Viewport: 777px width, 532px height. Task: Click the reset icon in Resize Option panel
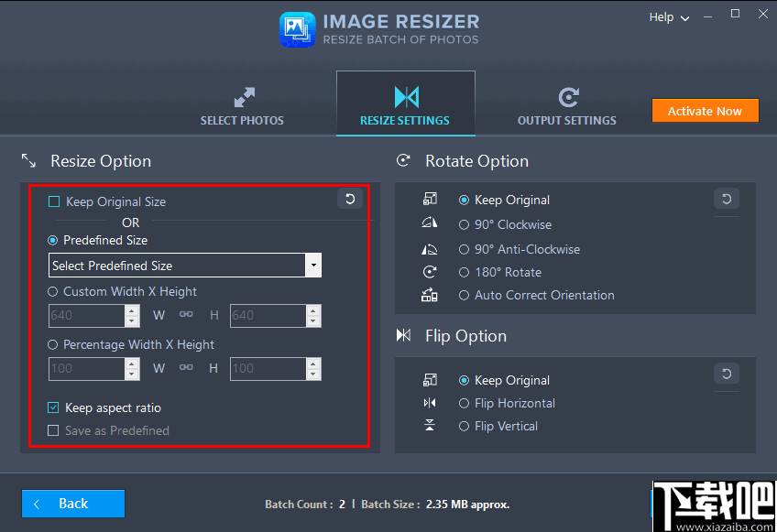coord(349,198)
